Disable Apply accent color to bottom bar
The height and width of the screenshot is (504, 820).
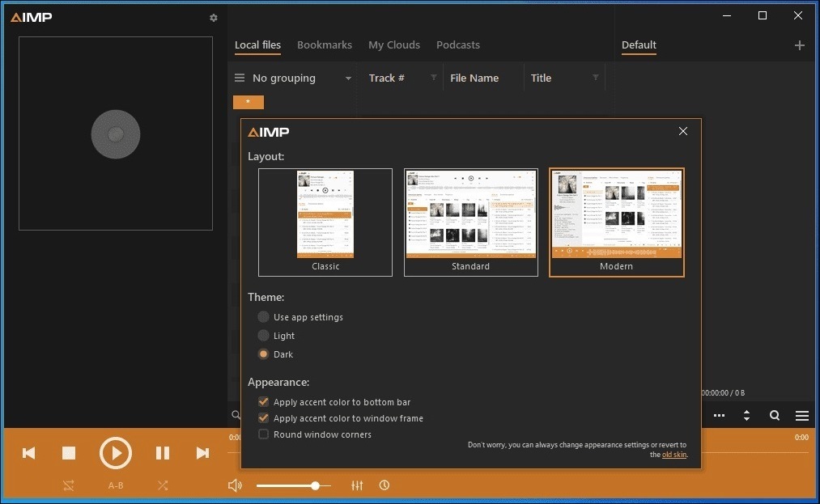(x=263, y=402)
